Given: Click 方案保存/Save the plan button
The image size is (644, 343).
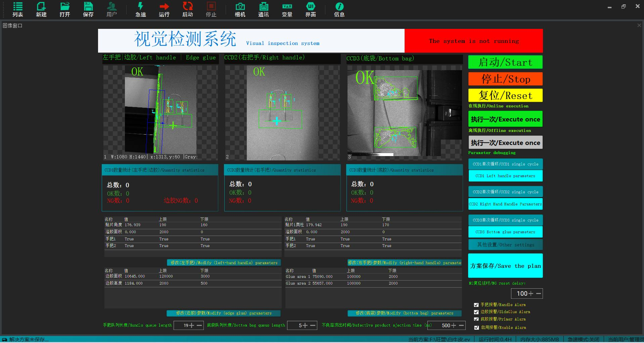Looking at the screenshot, I should coord(505,266).
